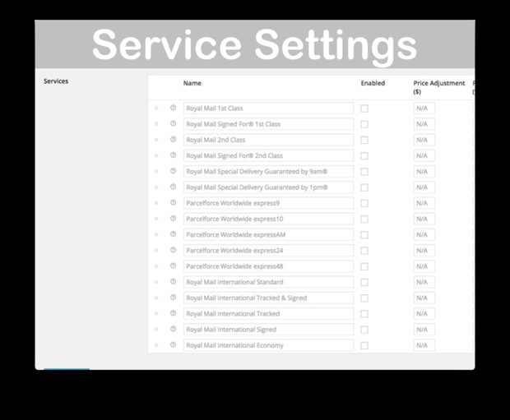Click help icon for International Economy
The width and height of the screenshot is (510, 420).
[x=173, y=344]
